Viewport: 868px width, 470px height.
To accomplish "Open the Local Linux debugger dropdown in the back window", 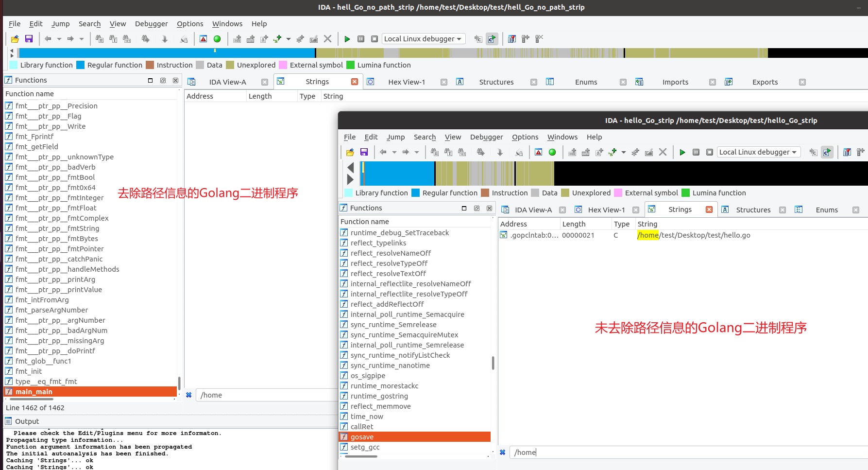I will coord(423,39).
